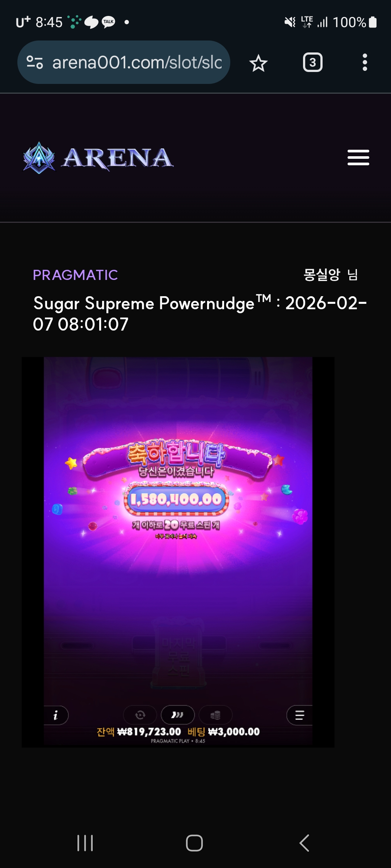Select the PRAGMATIC provider label
Viewport: 391px width, 868px height.
[75, 275]
